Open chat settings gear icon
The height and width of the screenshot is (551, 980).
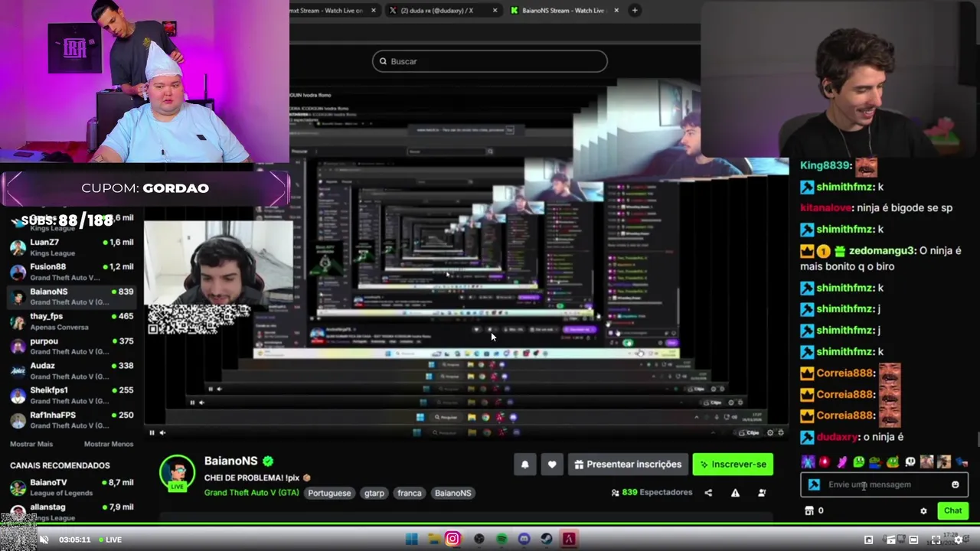click(x=923, y=510)
